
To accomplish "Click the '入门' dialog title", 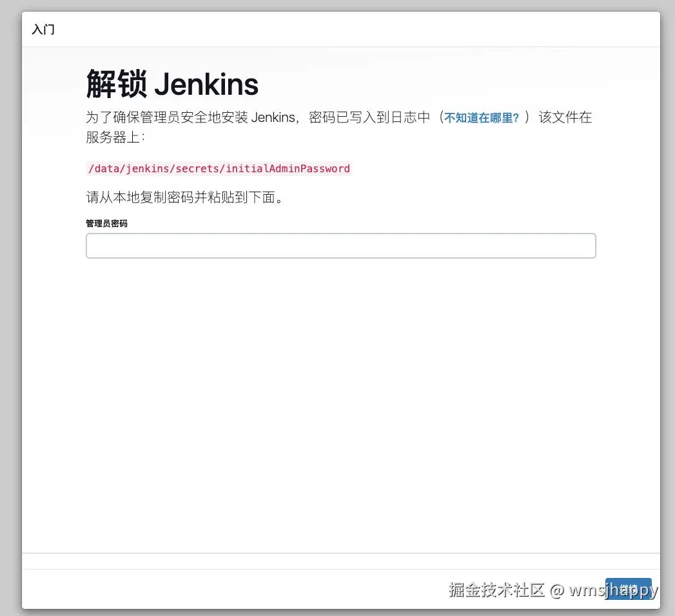I will [x=43, y=29].
